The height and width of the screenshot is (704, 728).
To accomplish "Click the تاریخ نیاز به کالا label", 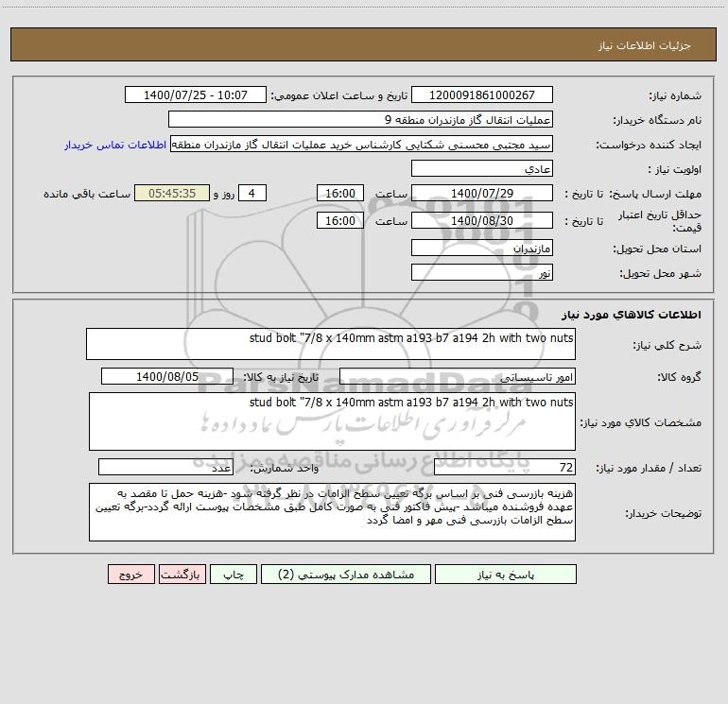I will (282, 377).
